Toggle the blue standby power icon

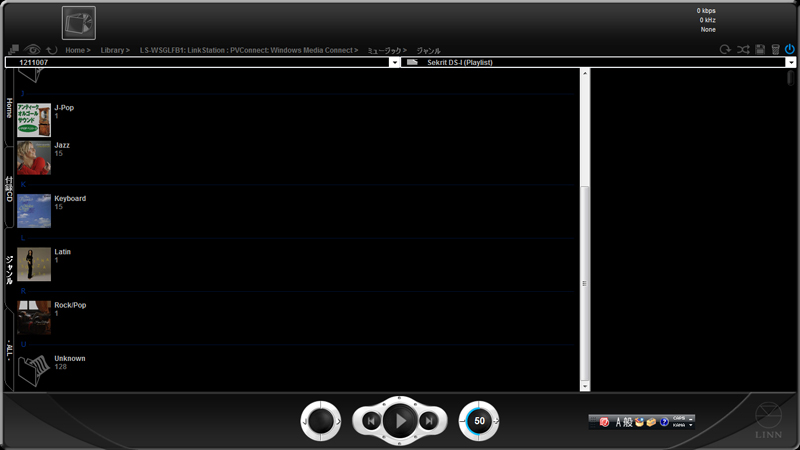click(x=790, y=49)
